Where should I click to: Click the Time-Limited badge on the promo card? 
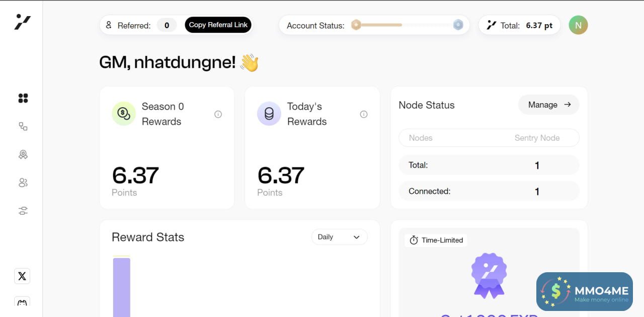(x=436, y=240)
